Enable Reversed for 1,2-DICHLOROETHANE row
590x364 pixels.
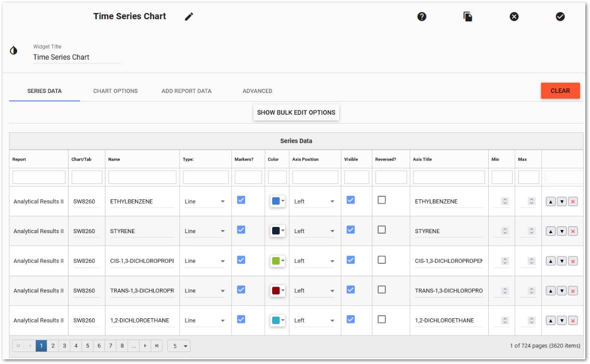[x=382, y=319]
